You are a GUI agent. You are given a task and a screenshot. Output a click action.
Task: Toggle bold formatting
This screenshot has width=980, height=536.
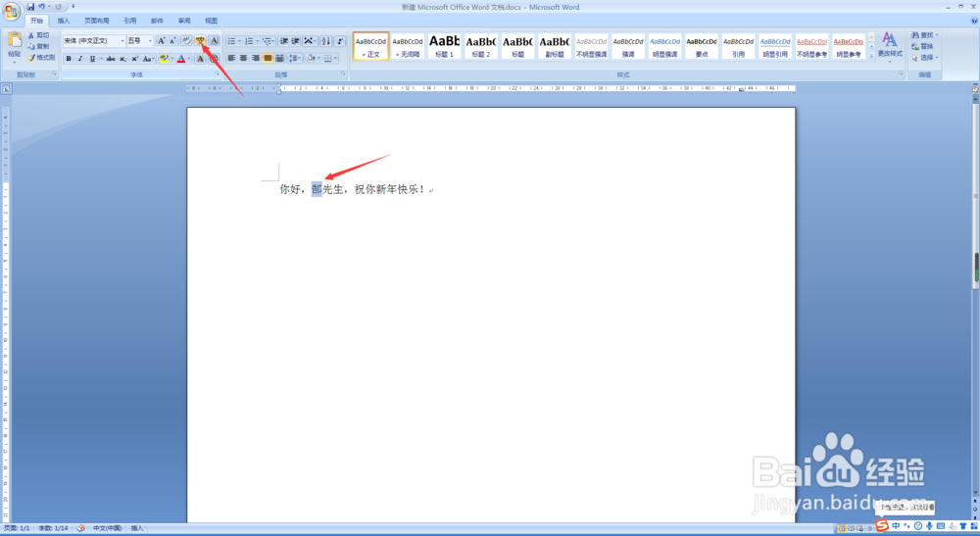click(69, 58)
